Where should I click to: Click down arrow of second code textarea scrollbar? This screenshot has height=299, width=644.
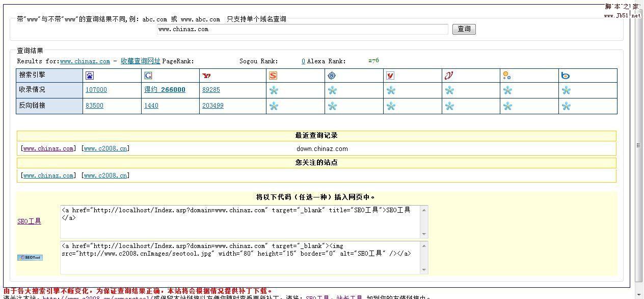424,270
